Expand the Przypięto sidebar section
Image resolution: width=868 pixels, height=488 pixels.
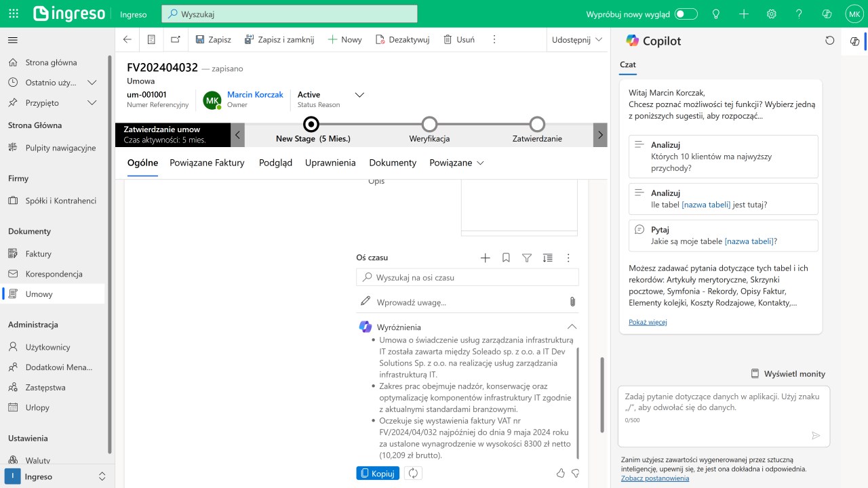pos(92,103)
